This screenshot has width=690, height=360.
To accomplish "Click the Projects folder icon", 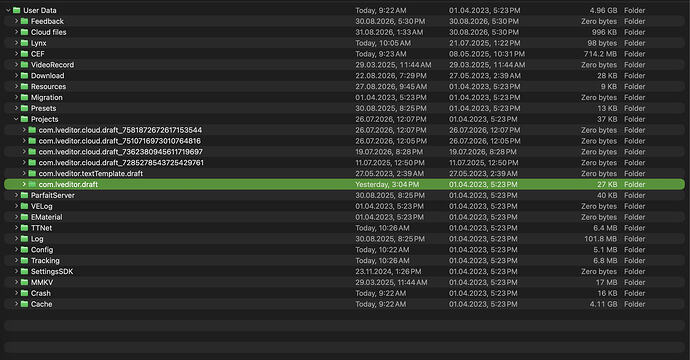I will [x=25, y=119].
